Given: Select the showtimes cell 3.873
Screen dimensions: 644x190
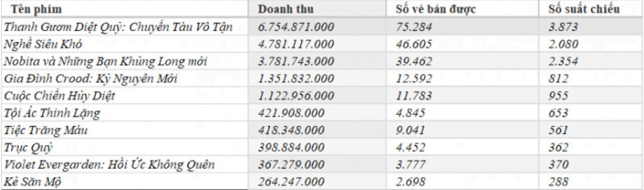Looking at the screenshot, I should click(x=563, y=28).
